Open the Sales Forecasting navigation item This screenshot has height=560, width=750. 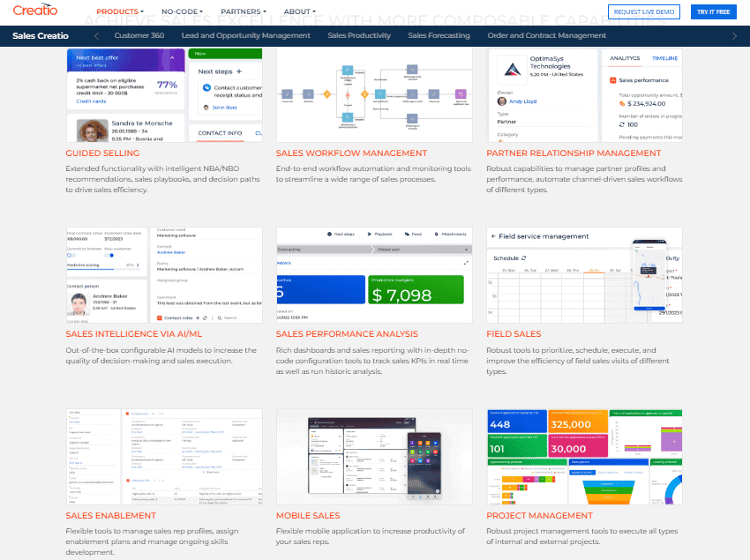click(x=439, y=35)
